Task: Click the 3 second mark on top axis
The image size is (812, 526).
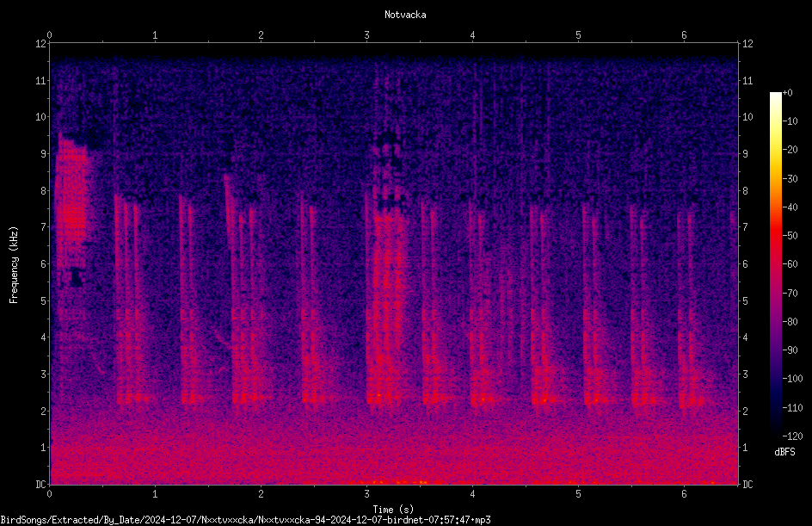Action: [x=366, y=35]
